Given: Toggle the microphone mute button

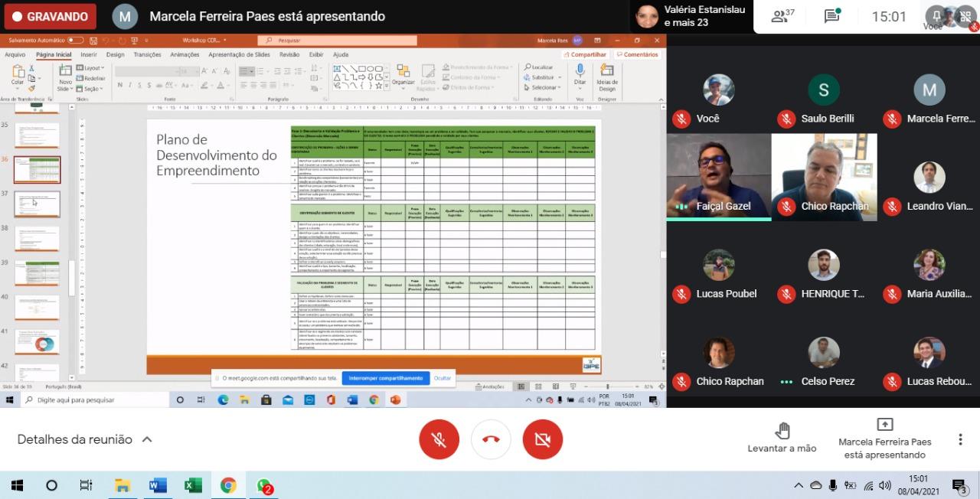Looking at the screenshot, I should tap(439, 439).
